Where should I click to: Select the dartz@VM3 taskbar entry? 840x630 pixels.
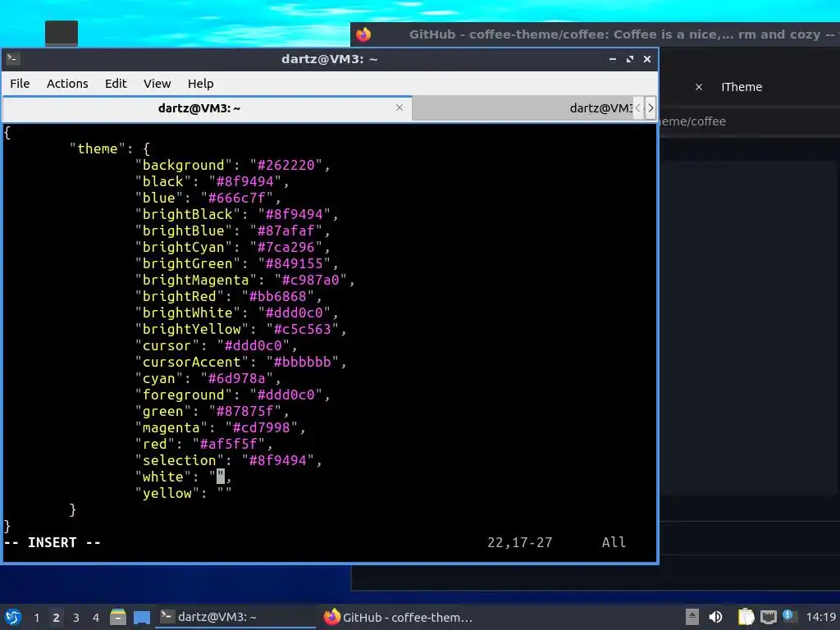click(x=235, y=617)
